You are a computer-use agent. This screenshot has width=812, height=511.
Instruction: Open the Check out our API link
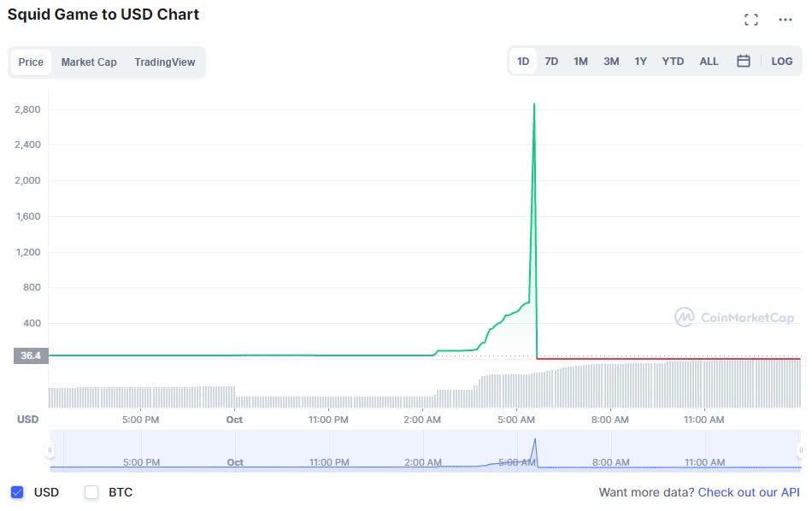(748, 492)
